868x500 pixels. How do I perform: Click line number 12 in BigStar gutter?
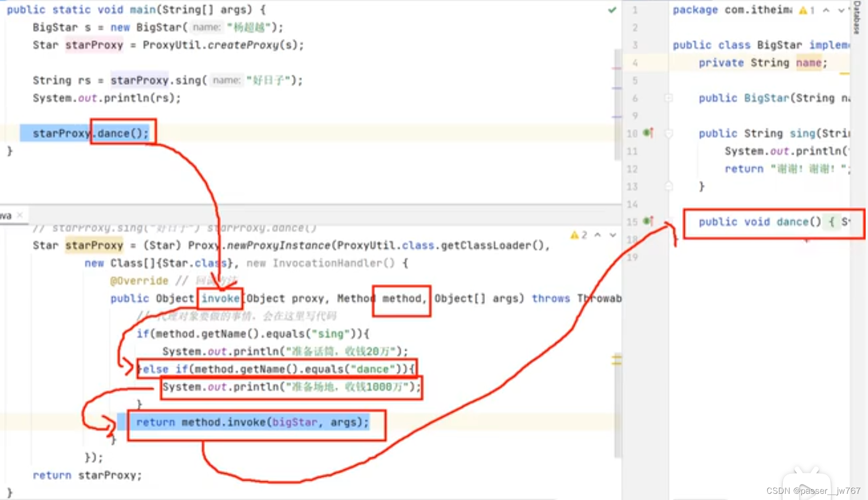click(632, 169)
